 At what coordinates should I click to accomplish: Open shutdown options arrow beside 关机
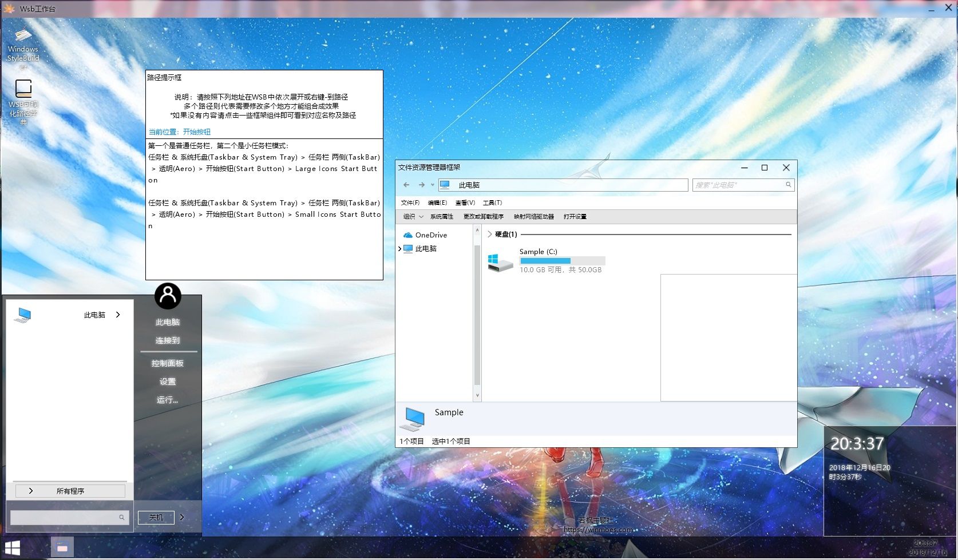(x=182, y=517)
